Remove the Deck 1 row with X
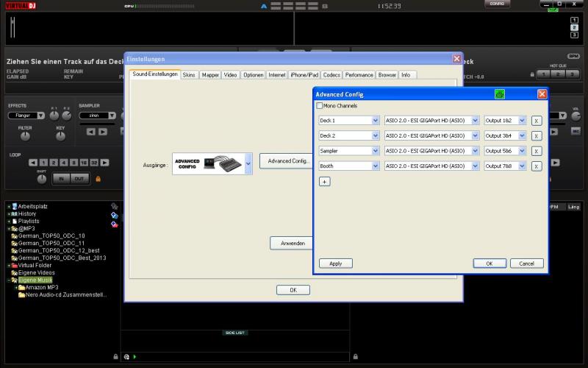 (x=537, y=121)
